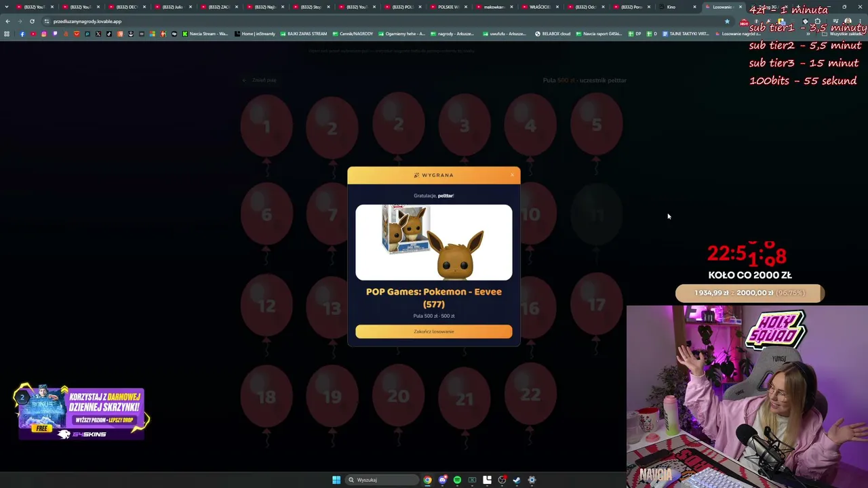Click the browser forward arrow

pyautogui.click(x=20, y=21)
